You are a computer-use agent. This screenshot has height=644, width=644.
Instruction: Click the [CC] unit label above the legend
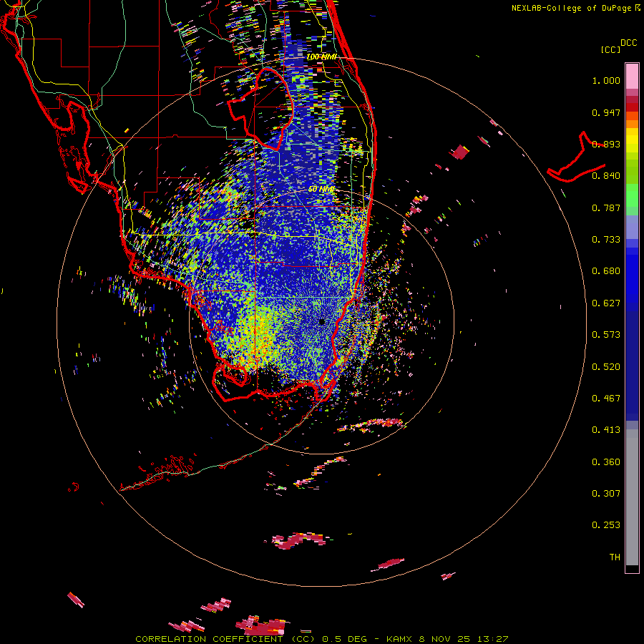pos(610,49)
